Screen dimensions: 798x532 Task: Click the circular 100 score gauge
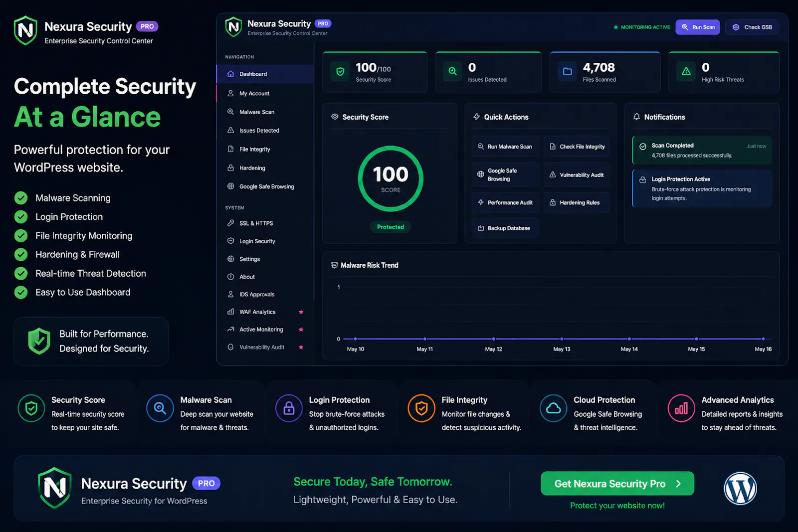coord(391,178)
